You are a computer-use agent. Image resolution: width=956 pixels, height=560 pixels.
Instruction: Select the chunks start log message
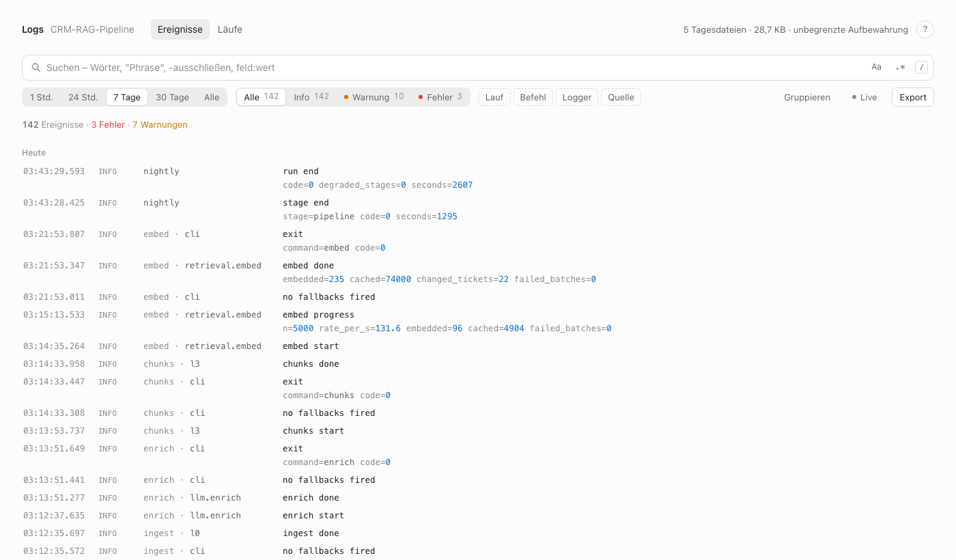point(313,431)
